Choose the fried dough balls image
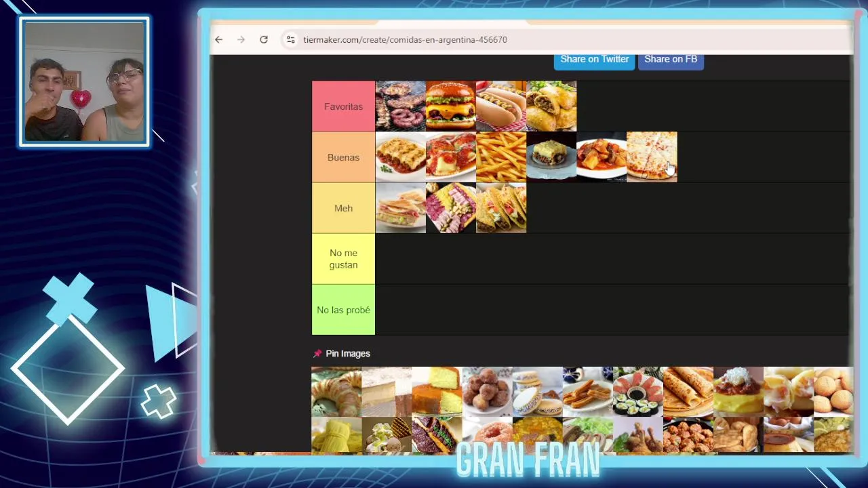Screen dimensions: 868x488 click(x=487, y=392)
